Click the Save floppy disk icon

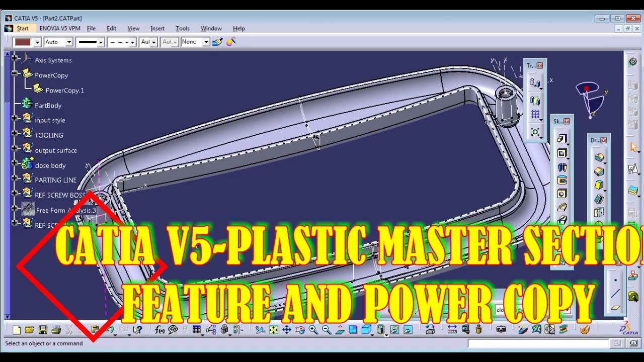43,330
